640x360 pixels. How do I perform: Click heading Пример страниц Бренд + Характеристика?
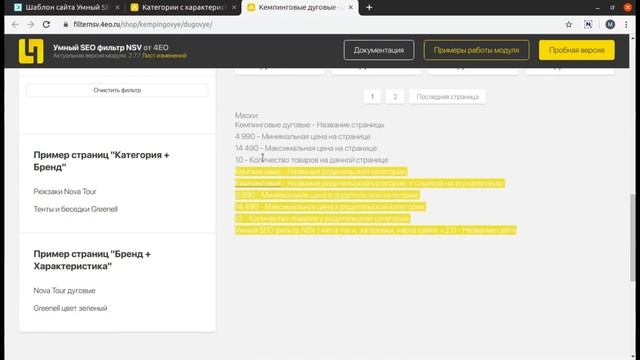pos(92,260)
